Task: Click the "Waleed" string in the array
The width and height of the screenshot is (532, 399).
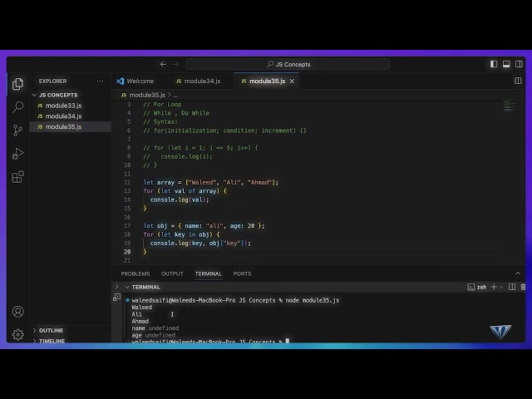Action: (x=202, y=183)
